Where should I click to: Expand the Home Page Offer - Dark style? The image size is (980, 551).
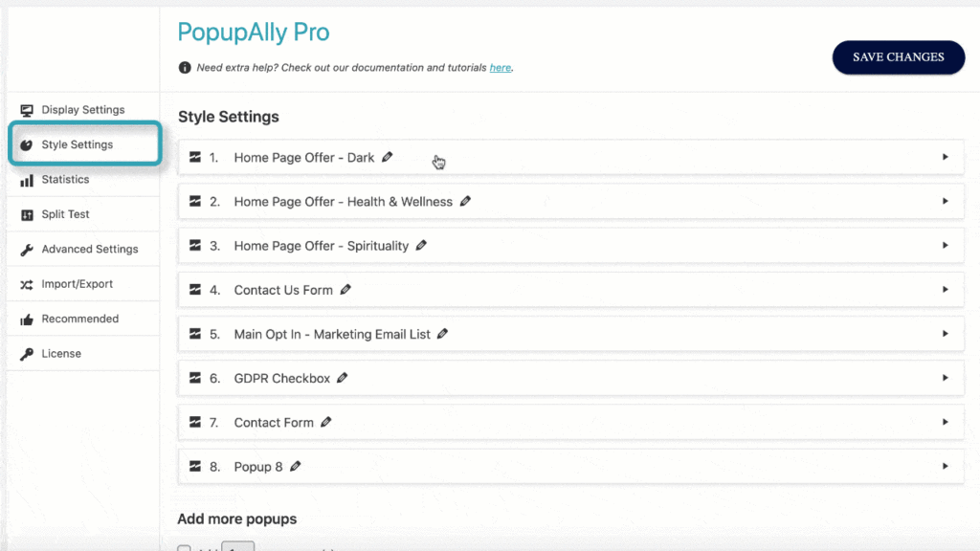[x=945, y=157]
